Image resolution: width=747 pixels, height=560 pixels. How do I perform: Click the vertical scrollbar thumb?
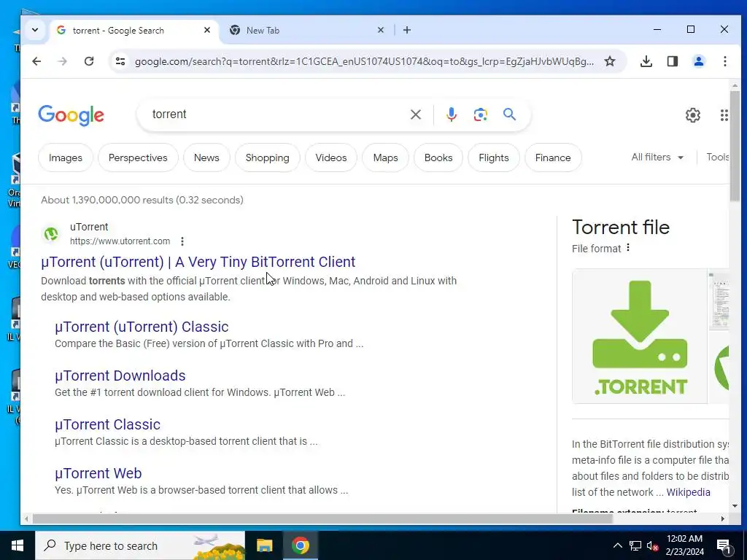[735, 146]
